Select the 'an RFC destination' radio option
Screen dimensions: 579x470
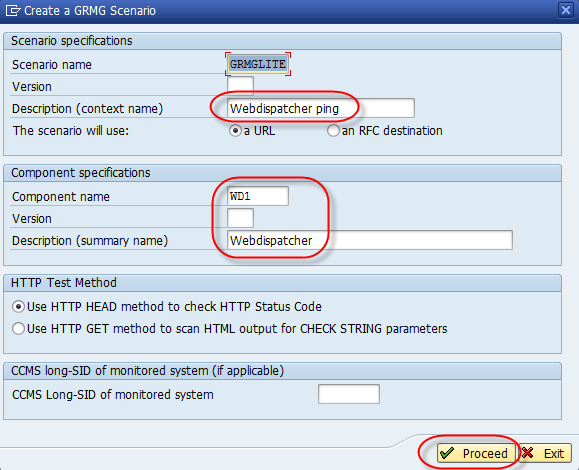[333, 131]
